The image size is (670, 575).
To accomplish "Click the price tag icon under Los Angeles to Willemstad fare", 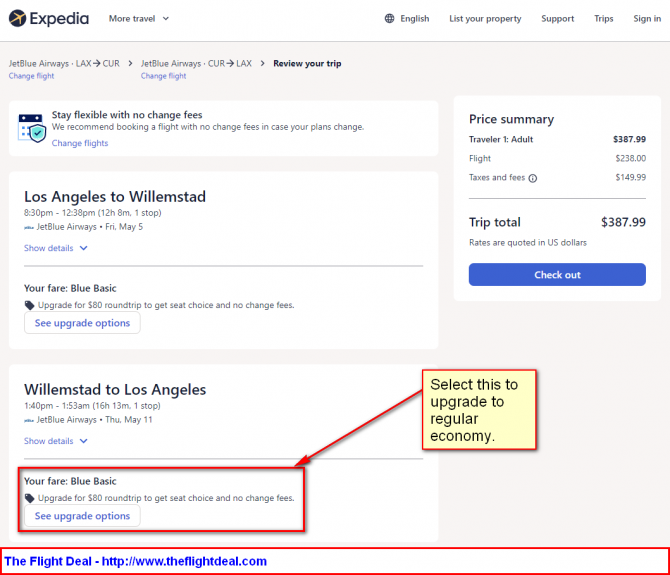I will point(29,305).
